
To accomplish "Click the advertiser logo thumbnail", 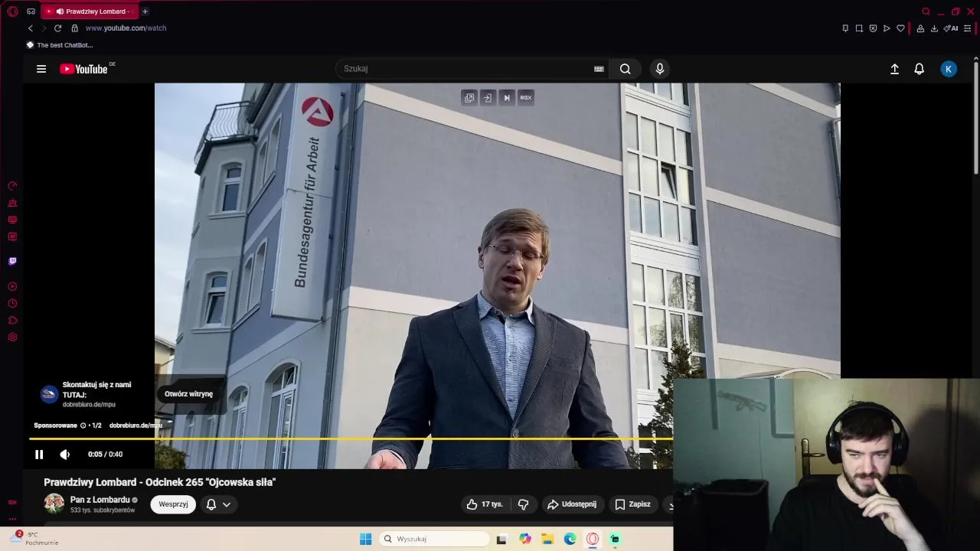I will pos(49,394).
